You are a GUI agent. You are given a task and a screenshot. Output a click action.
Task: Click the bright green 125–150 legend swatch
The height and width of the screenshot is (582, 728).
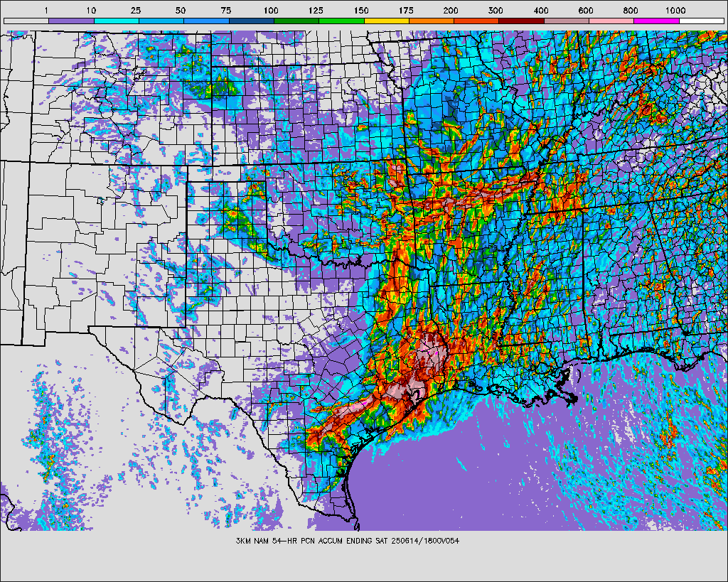click(342, 21)
